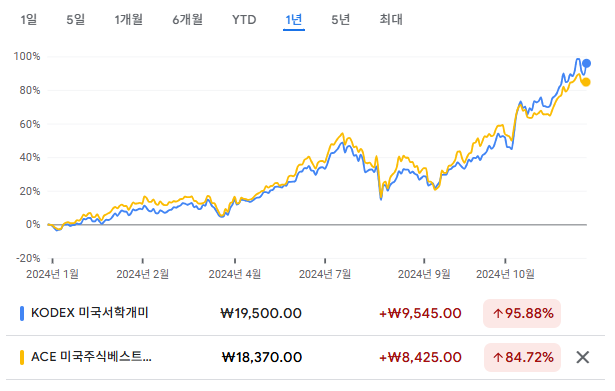Click the 2024년 7월 axis label
This screenshot has height=391, width=615.
point(325,274)
